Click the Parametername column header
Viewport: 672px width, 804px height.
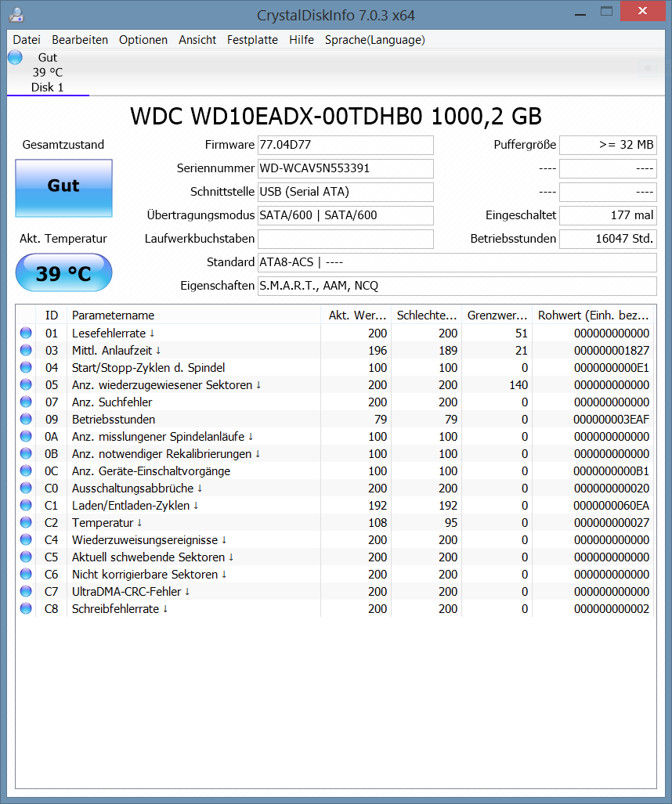[194, 315]
